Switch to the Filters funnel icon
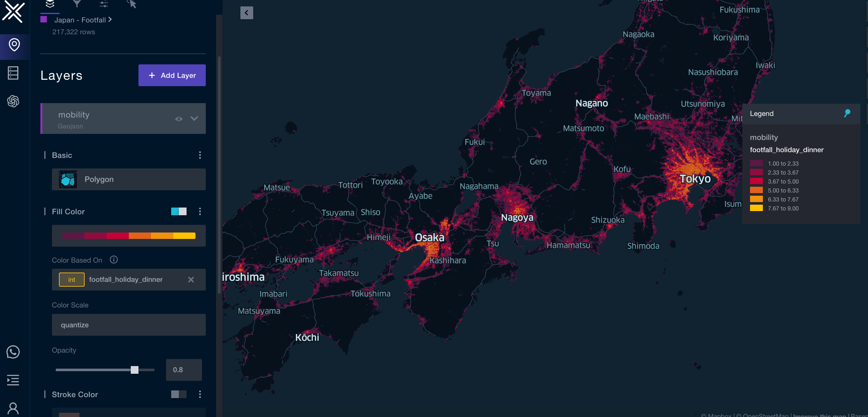868x417 pixels. [77, 4]
